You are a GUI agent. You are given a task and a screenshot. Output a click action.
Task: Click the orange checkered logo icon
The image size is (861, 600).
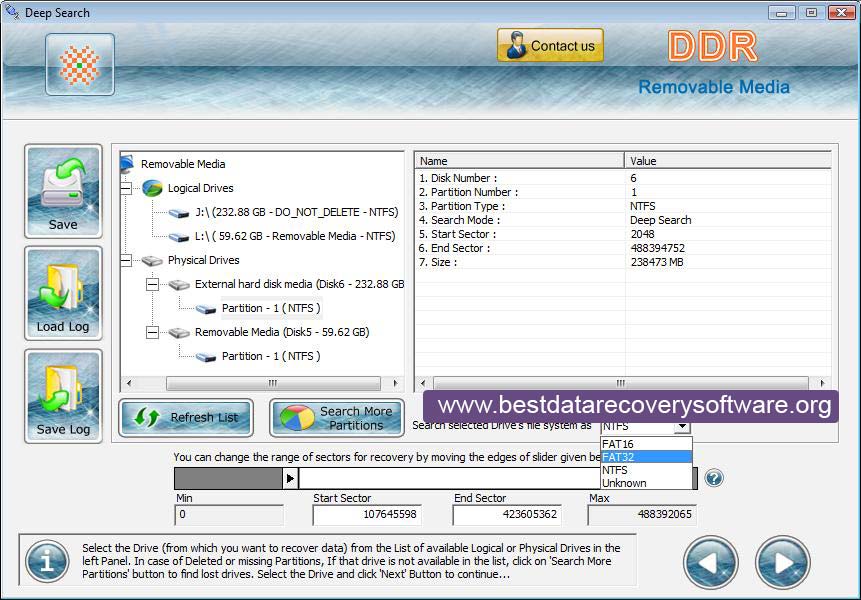tap(80, 65)
